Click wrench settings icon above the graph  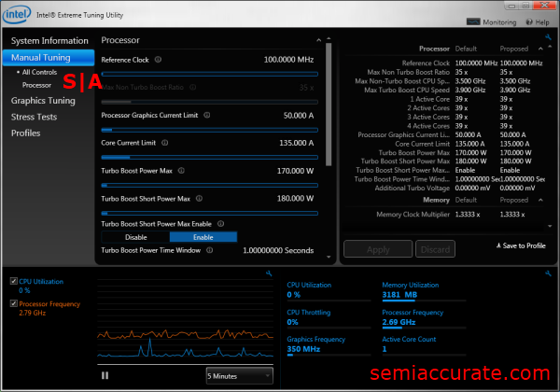click(x=268, y=273)
